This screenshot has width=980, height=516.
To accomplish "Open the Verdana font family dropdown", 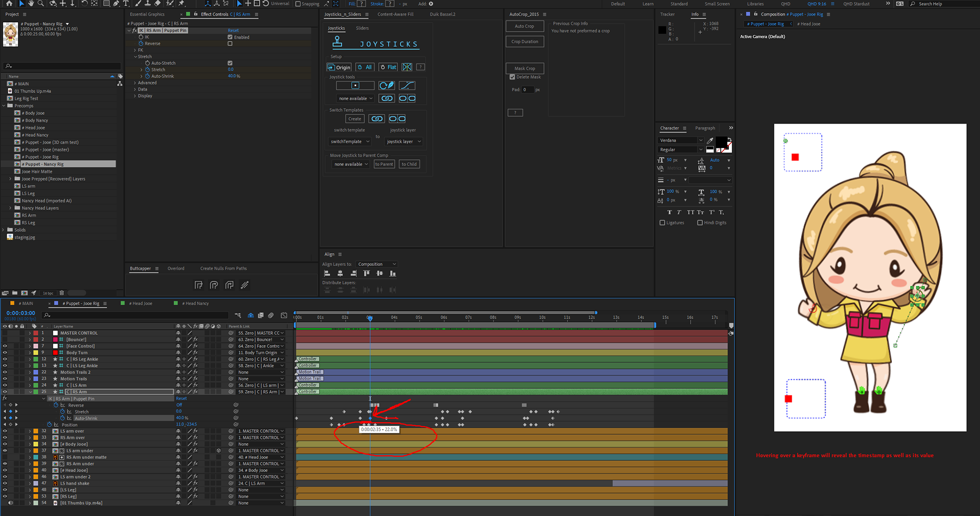I will 681,140.
